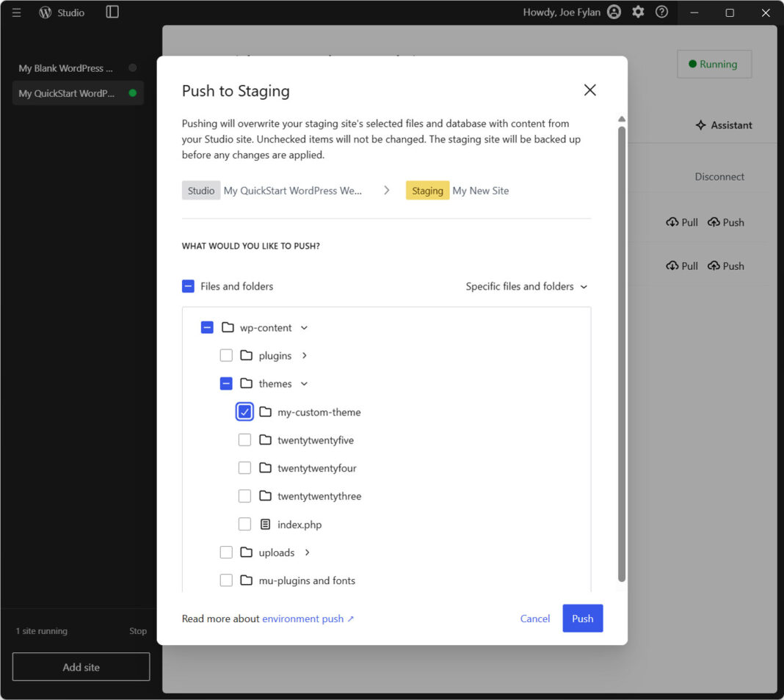Check the twentytwentyfive theme checkbox
This screenshot has height=700, width=784.
pos(244,440)
